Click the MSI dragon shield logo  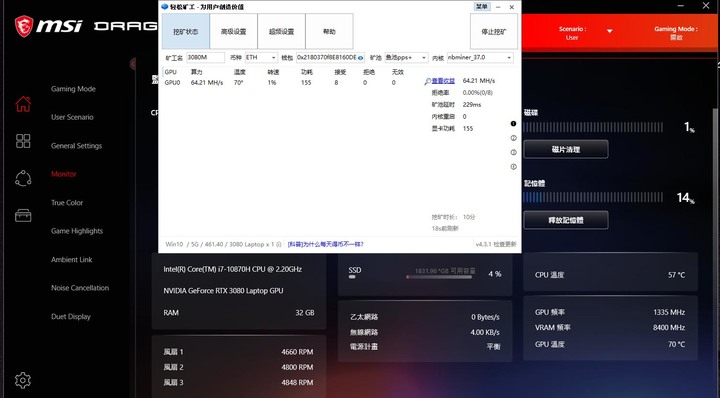click(24, 26)
